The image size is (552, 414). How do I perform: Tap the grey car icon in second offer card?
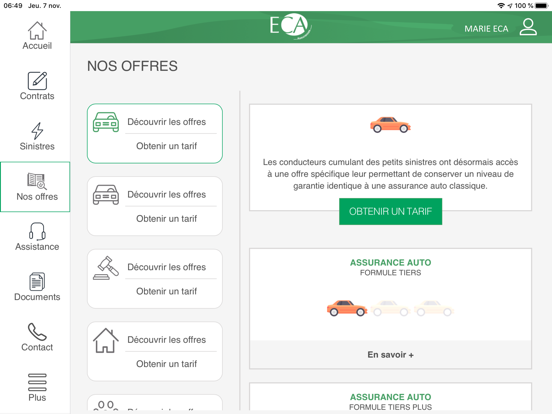point(106,195)
